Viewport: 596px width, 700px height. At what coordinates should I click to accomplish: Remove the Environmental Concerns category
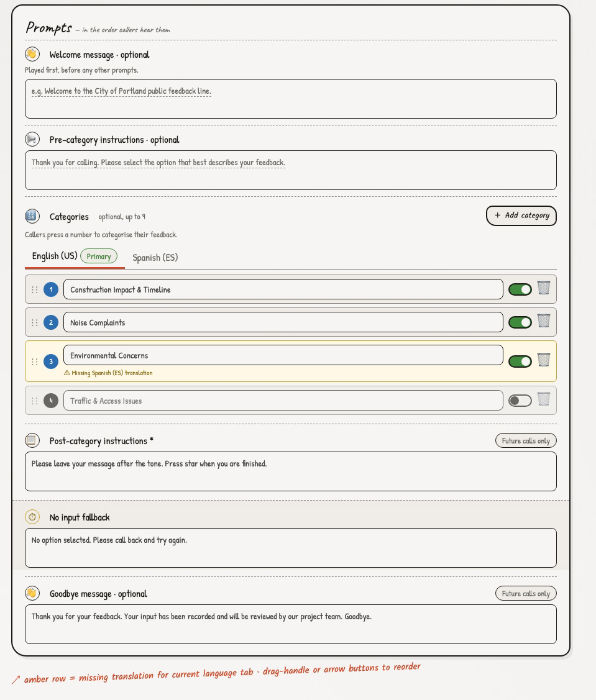coord(544,360)
